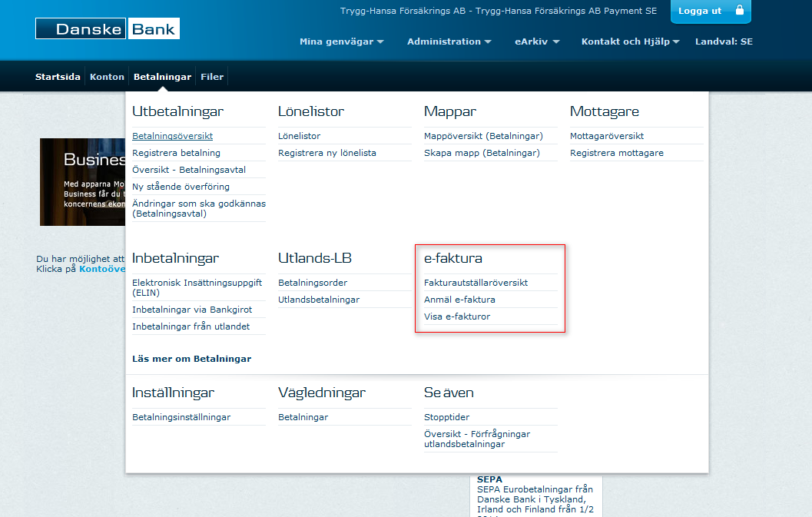Open Fakturautställaröversikt
This screenshot has width=812, height=517.
(476, 283)
